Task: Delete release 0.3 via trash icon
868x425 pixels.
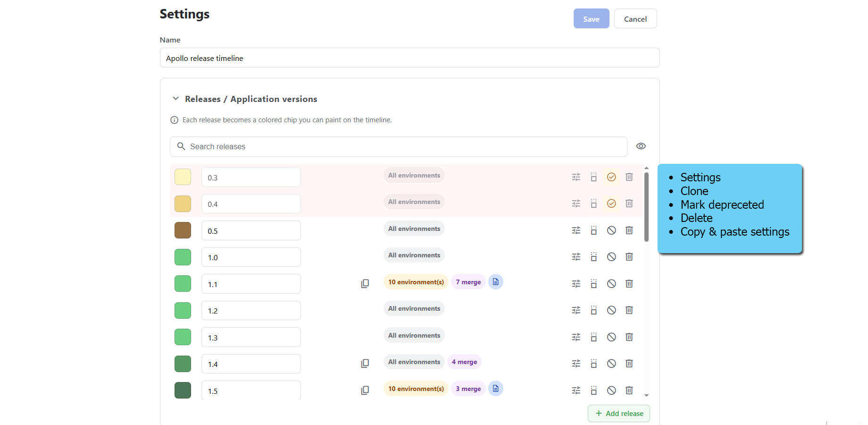Action: point(629,177)
